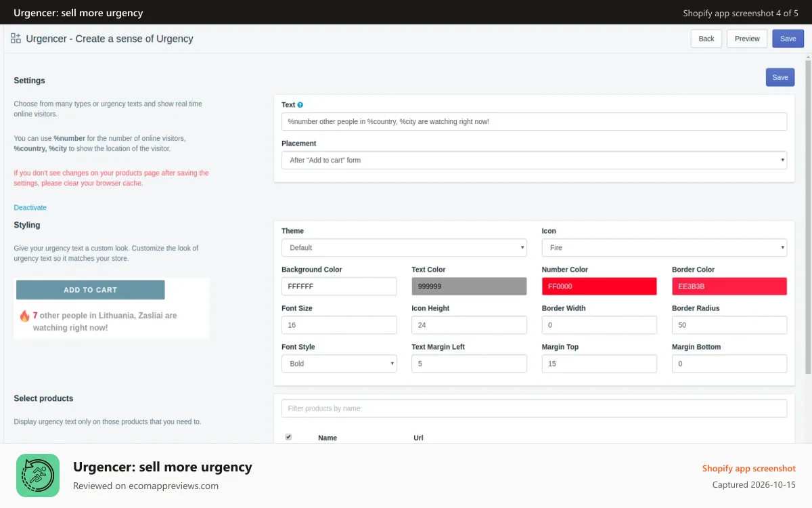Click the Font Size field

(x=339, y=325)
